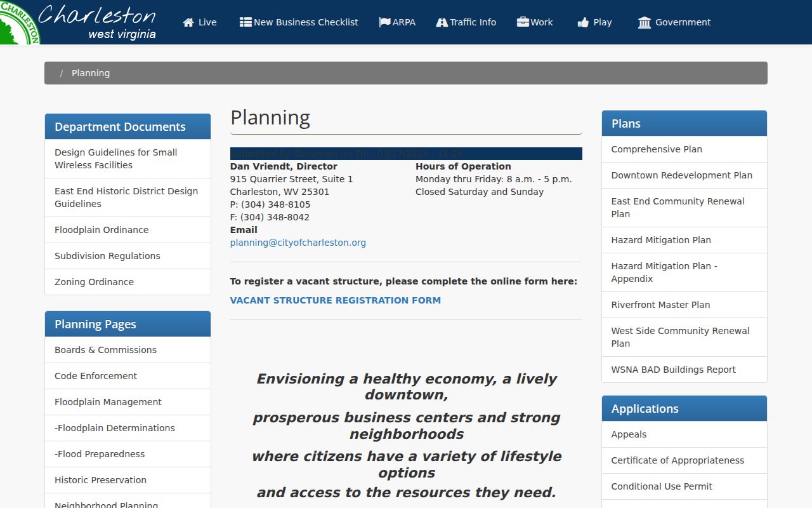Open the Vacant Structure Registration Form

point(336,300)
